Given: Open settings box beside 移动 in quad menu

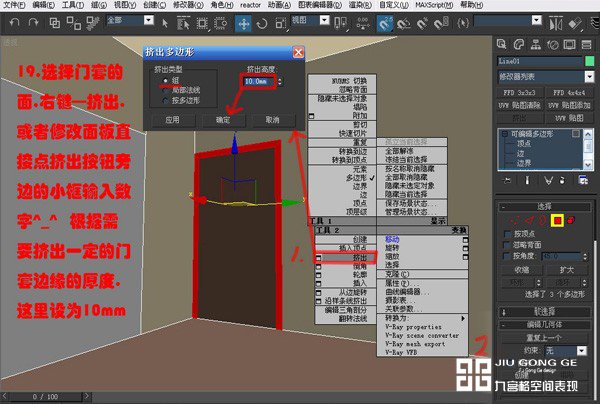Looking at the screenshot, I should tap(465, 240).
